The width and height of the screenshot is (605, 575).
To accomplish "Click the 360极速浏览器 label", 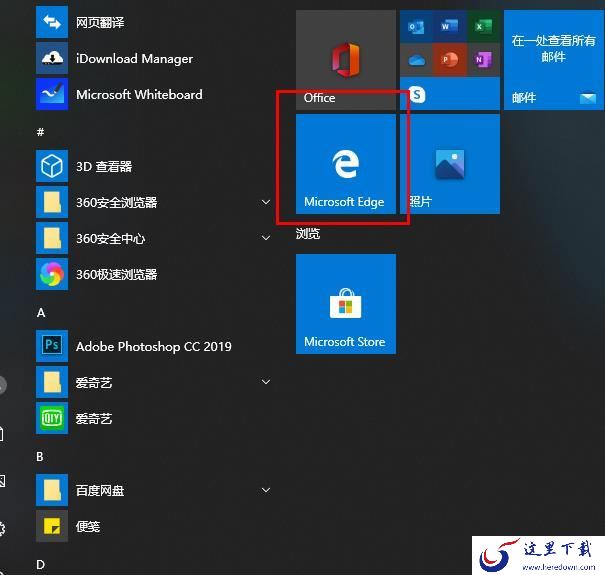I will tap(117, 274).
